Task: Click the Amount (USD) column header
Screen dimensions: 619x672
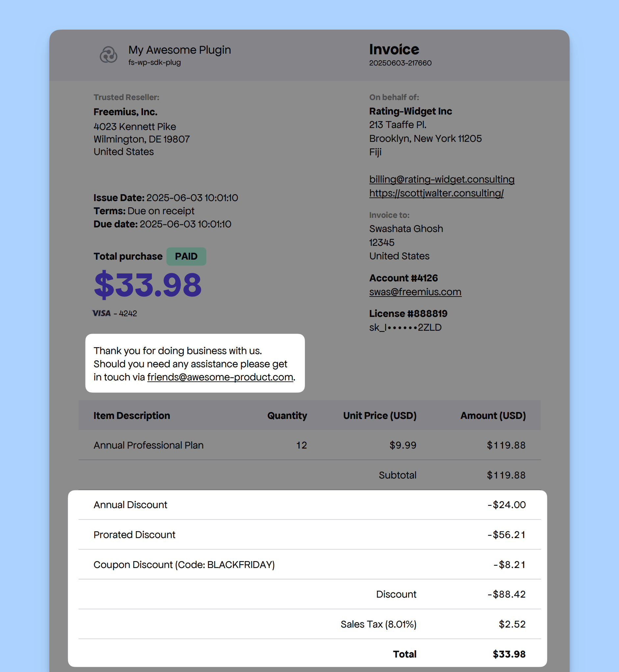Action: point(493,416)
